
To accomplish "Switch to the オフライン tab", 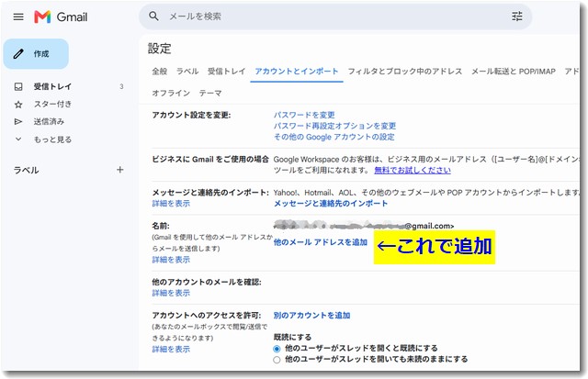I will [x=171, y=93].
